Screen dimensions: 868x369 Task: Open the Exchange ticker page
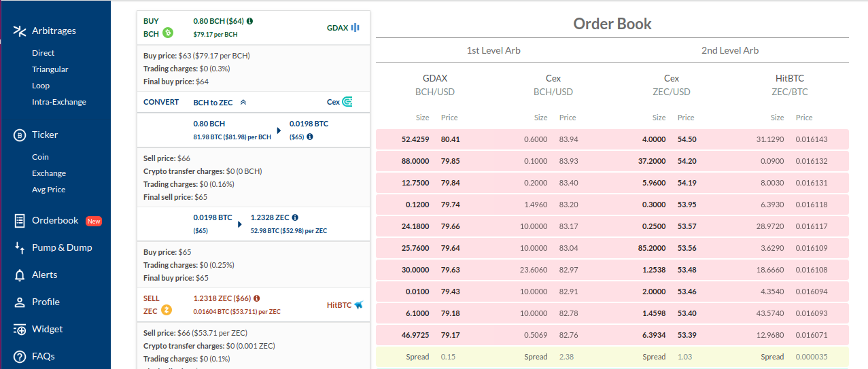49,173
